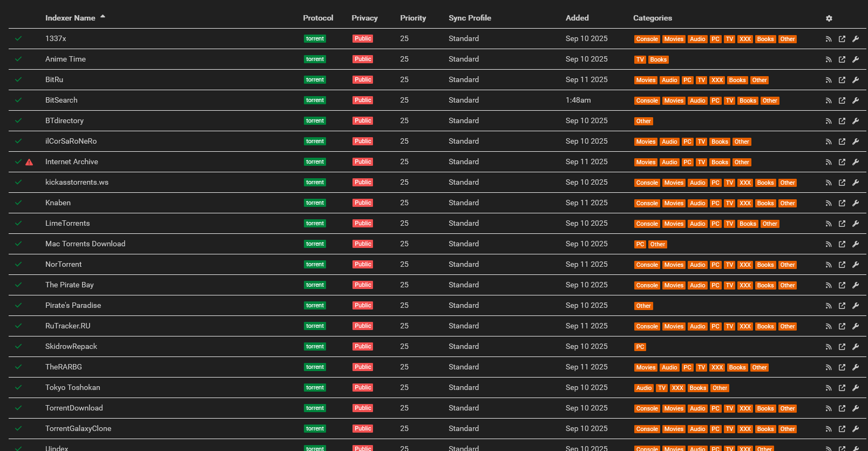Open the external link icon for BitRu
Viewport: 868px width, 451px height.
(842, 80)
